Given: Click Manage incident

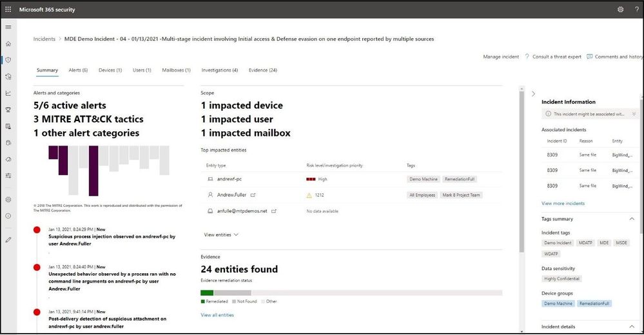Looking at the screenshot, I should (x=501, y=57).
